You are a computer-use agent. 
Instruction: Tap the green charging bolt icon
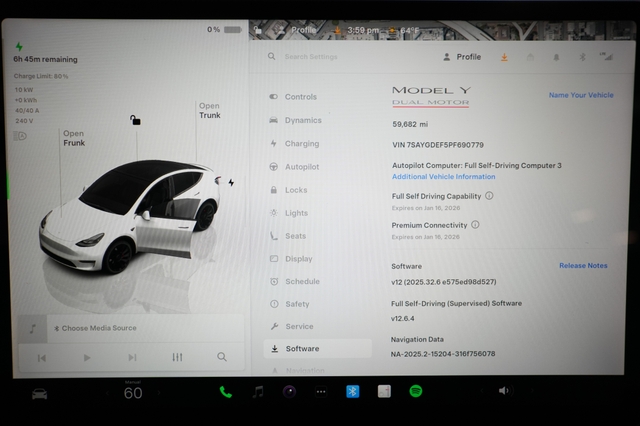coord(19,47)
